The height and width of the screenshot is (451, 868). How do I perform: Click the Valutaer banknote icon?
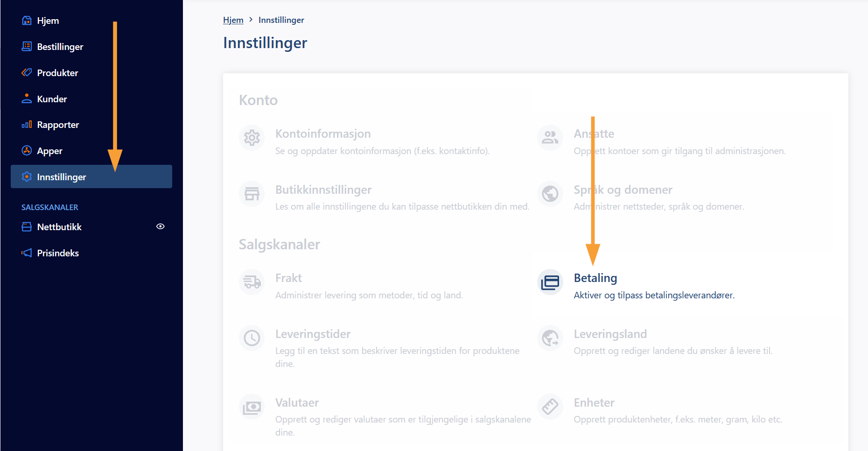click(252, 407)
